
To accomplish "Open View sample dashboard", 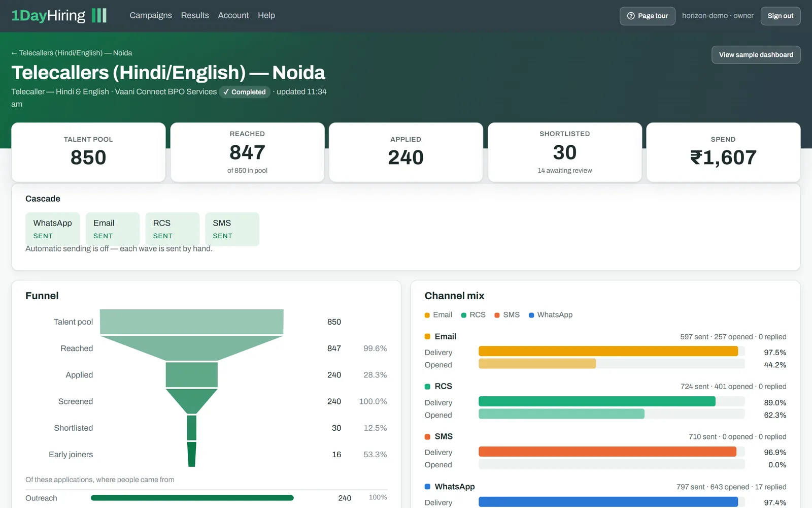I will [x=756, y=55].
